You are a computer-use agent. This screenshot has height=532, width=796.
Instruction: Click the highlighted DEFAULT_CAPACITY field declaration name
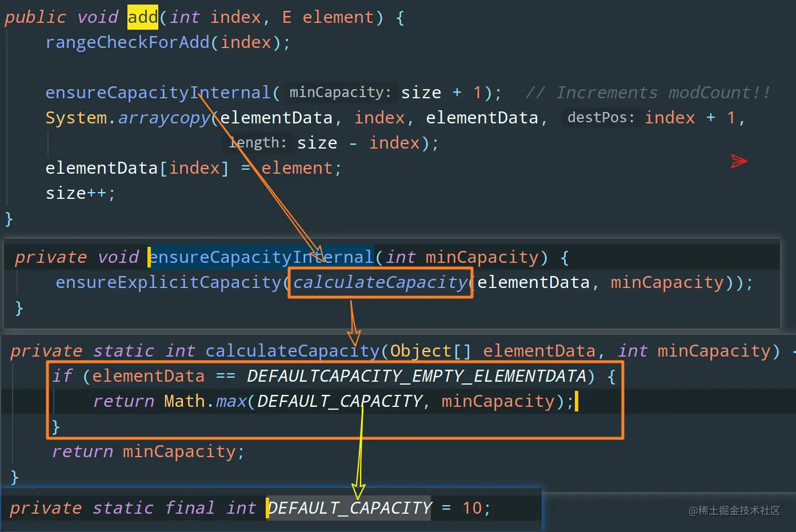click(x=350, y=508)
